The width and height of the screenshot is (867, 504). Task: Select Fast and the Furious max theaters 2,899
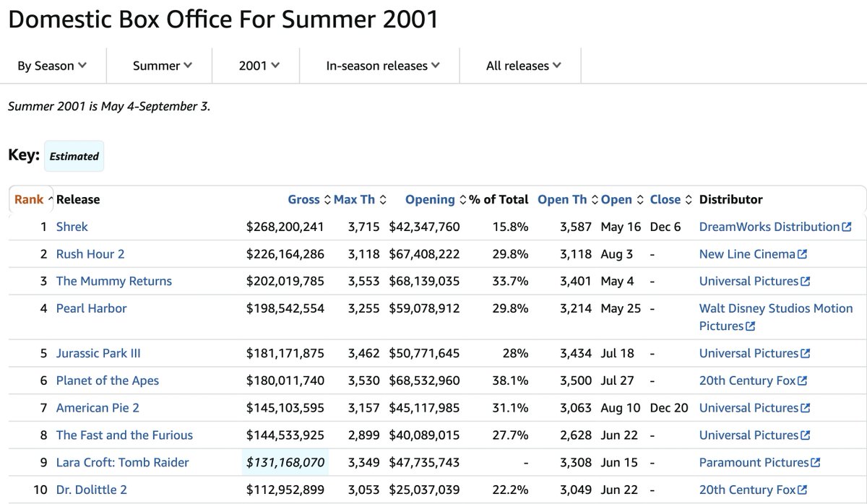pyautogui.click(x=363, y=435)
